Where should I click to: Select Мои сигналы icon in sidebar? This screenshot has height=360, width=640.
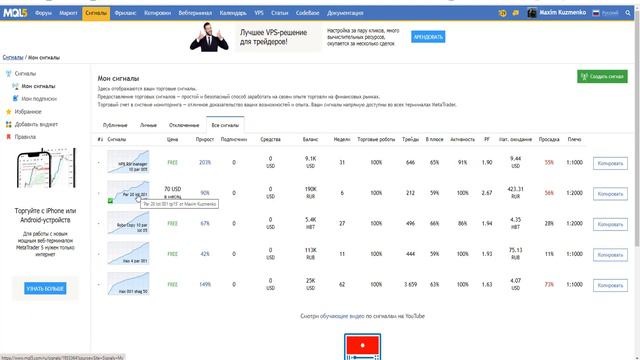[x=16, y=87]
